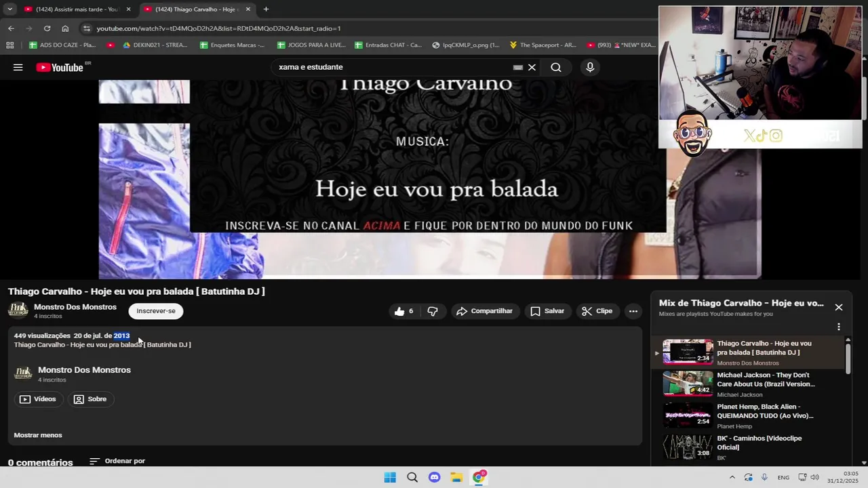Dislike the video with thumbs down
The height and width of the screenshot is (488, 868).
[433, 311]
